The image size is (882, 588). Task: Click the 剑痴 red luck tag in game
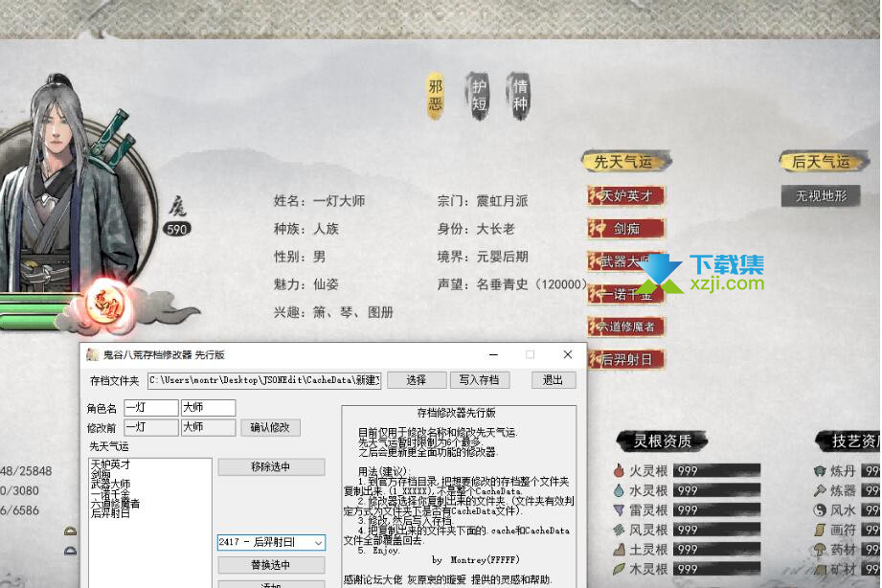coord(626,229)
